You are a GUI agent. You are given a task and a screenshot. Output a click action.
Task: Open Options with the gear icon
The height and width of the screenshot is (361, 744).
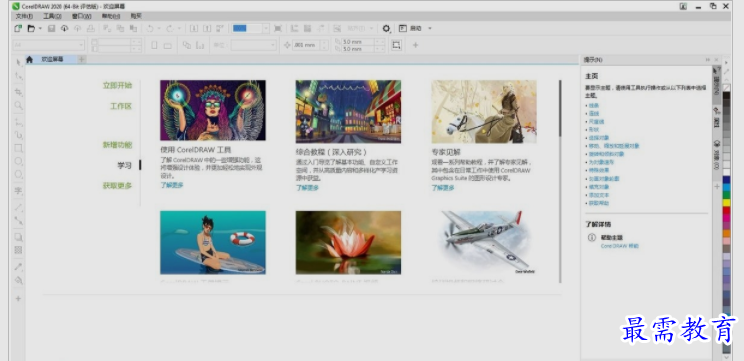tap(386, 28)
